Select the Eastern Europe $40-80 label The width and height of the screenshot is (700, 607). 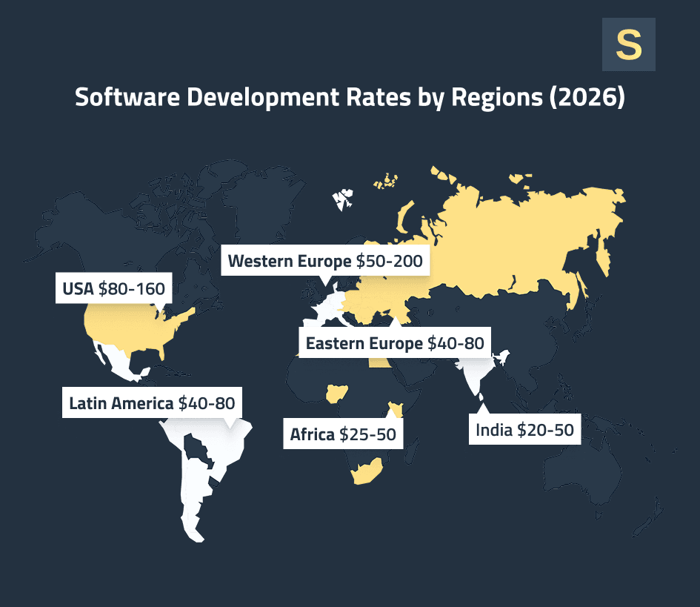point(394,343)
